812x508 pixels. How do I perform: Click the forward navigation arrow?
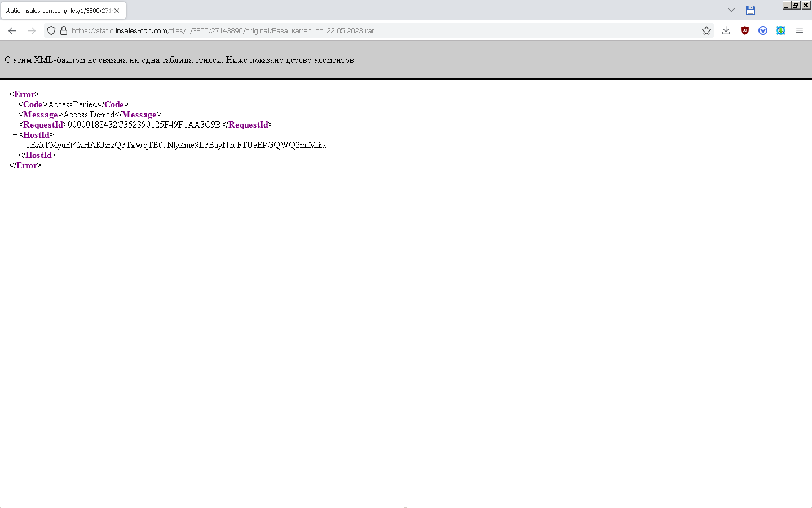(x=32, y=30)
